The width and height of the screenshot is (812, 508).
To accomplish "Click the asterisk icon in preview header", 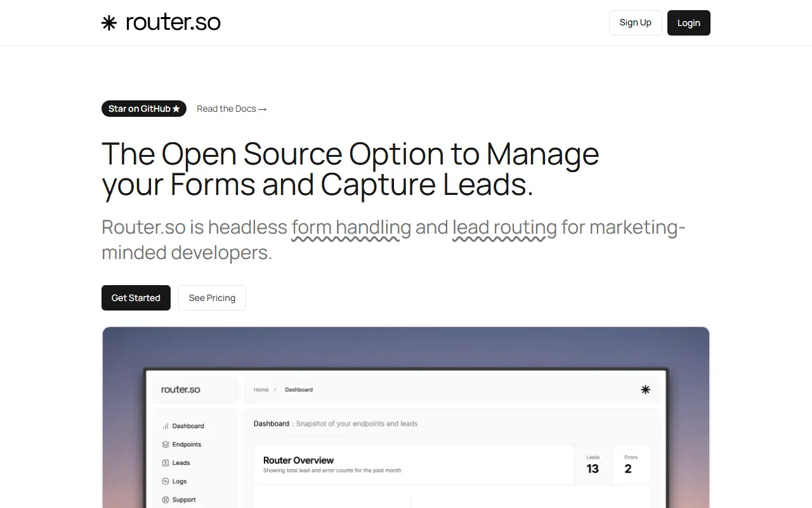I will (645, 390).
